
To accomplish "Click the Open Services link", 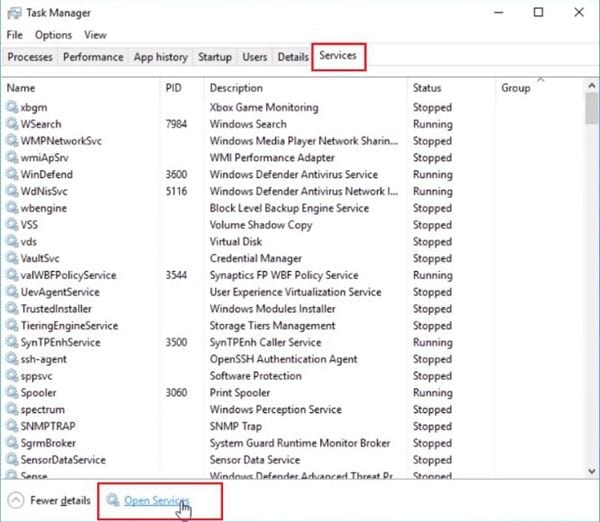I will coord(156,500).
